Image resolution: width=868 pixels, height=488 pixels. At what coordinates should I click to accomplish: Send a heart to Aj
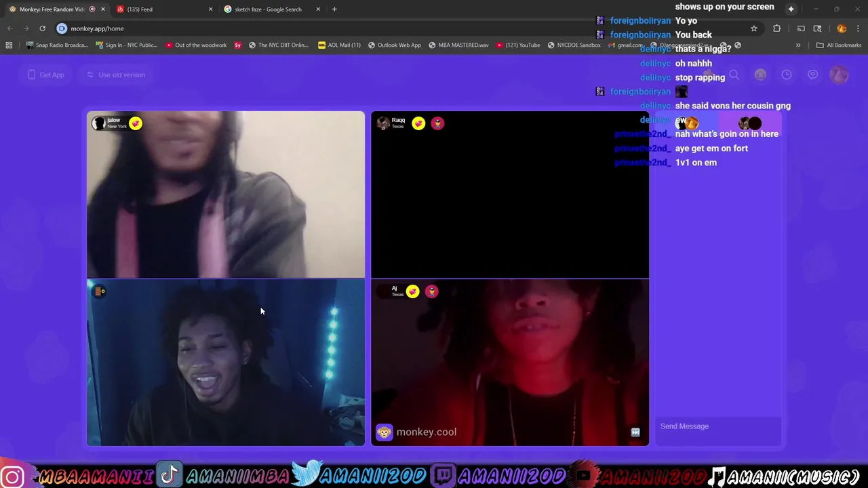[x=413, y=291]
